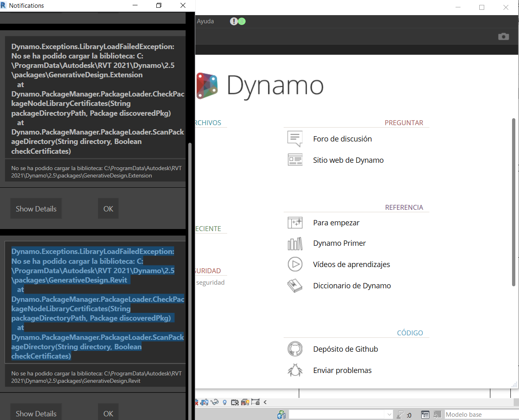
Task: Toggle temporary hide/isolate glasses icon
Action: click(x=215, y=402)
